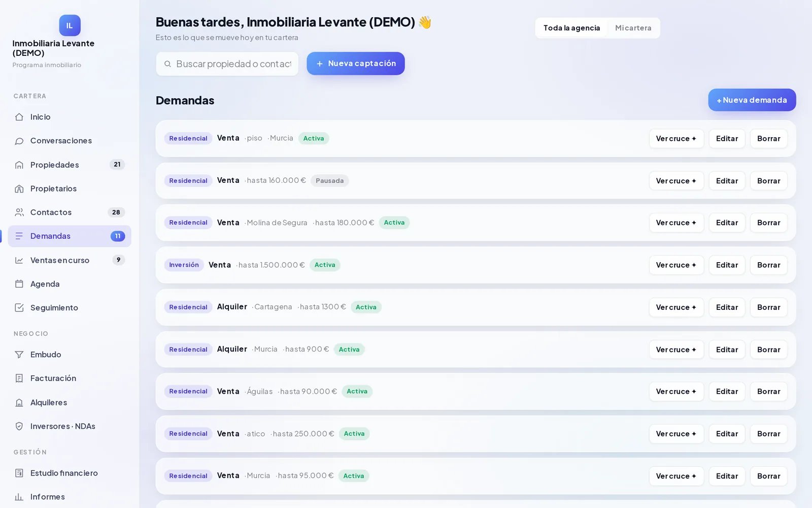This screenshot has height=508, width=812.
Task: Open the Embudo view
Action: click(70, 355)
